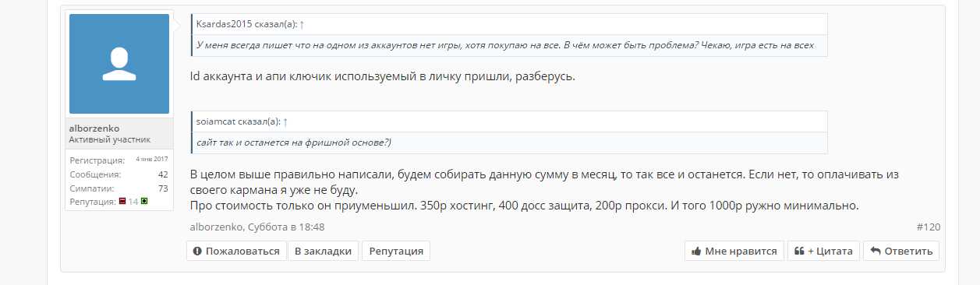Open the post permalink #120

(928, 227)
